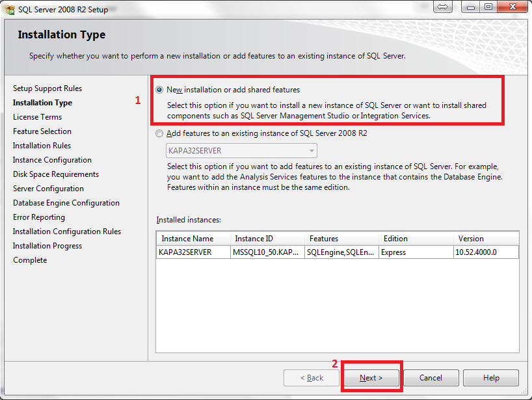Viewport: 532px width, 400px height.
Task: Click the Express edition cell
Action: click(x=416, y=252)
